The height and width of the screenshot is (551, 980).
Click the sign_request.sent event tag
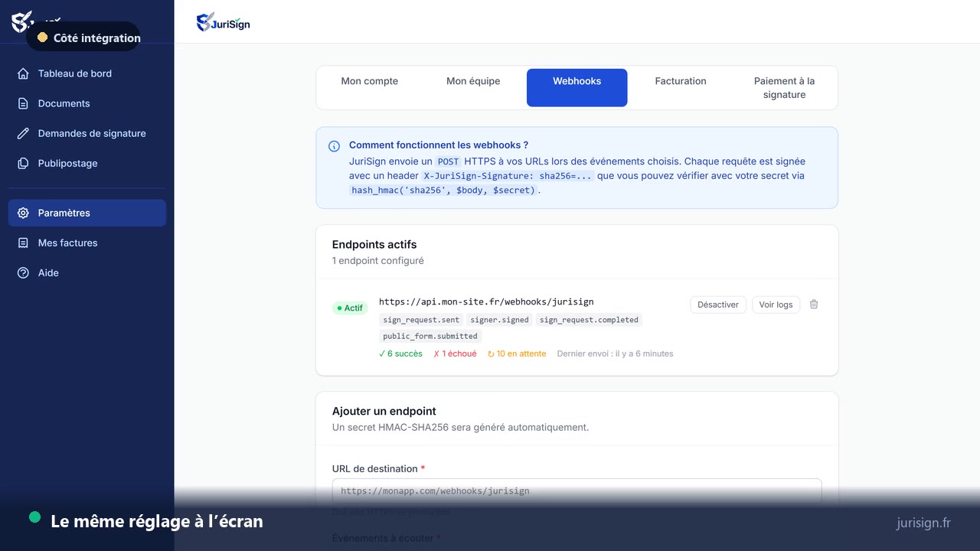pos(421,320)
